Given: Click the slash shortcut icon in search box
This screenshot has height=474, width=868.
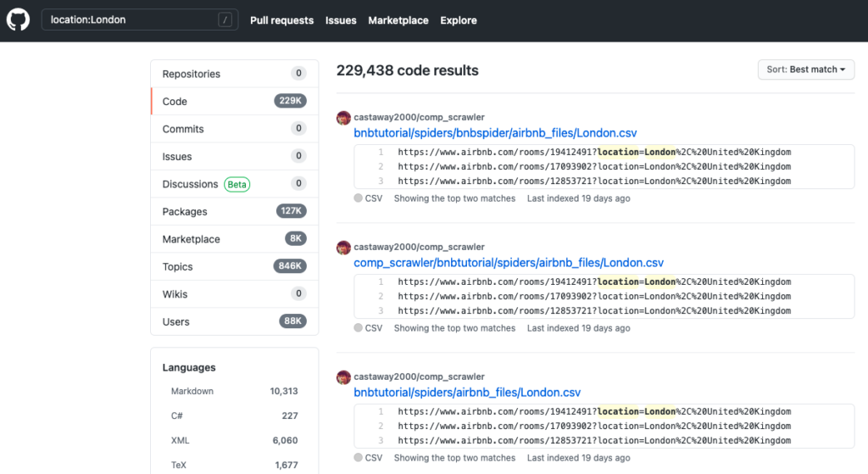Looking at the screenshot, I should (x=225, y=20).
